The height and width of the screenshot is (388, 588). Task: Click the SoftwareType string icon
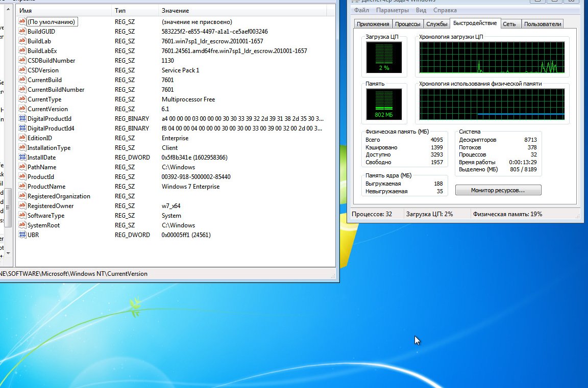(x=22, y=215)
